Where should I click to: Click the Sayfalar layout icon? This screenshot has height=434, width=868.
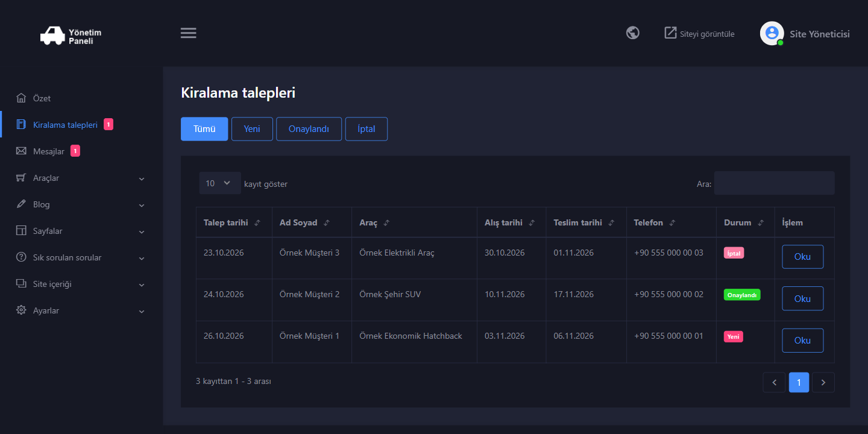[x=21, y=231]
